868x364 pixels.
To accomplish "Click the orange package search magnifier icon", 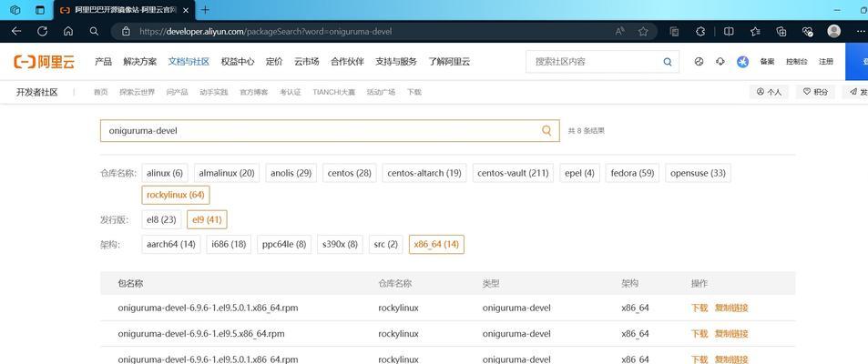I will coord(546,130).
